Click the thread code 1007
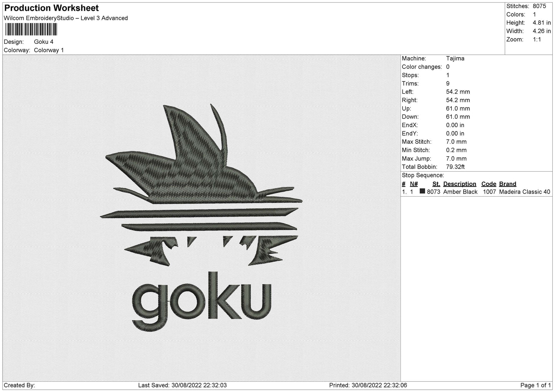The height and width of the screenshot is (392, 555). point(489,192)
